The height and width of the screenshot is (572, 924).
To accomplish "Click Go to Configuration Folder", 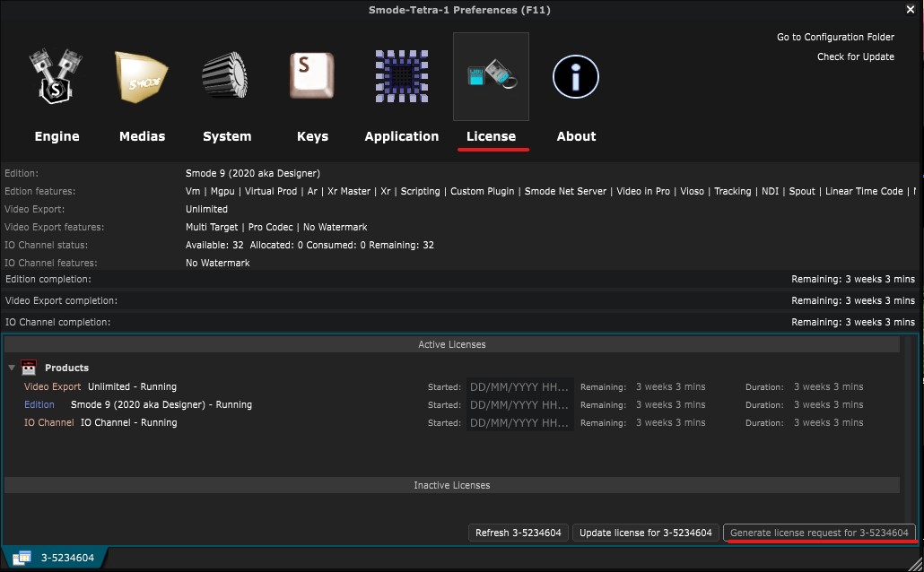I will pos(835,37).
